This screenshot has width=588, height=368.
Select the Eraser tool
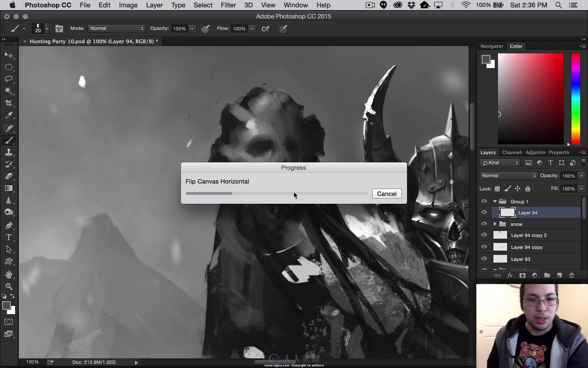pyautogui.click(x=9, y=176)
